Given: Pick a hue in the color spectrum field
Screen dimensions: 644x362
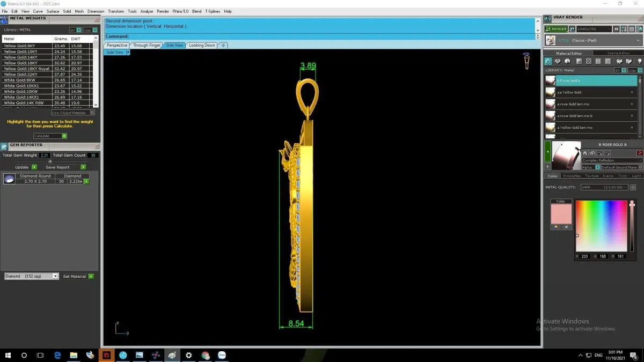Looking at the screenshot, I should [601, 226].
